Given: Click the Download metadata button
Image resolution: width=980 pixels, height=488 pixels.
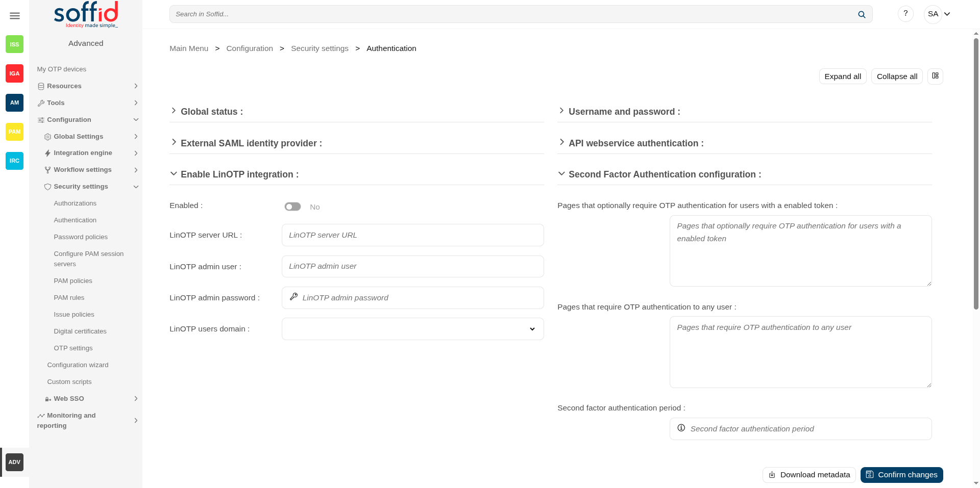Looking at the screenshot, I should click(809, 475).
